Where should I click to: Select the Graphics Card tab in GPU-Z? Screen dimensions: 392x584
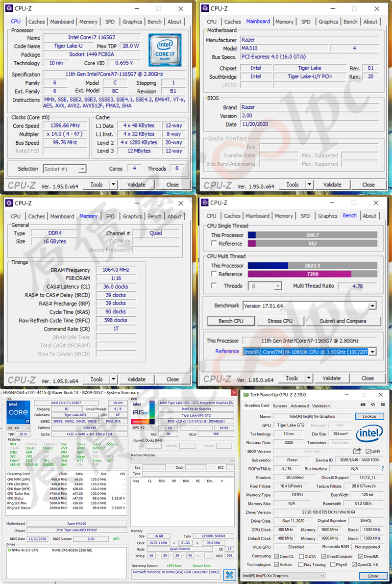[x=256, y=406]
